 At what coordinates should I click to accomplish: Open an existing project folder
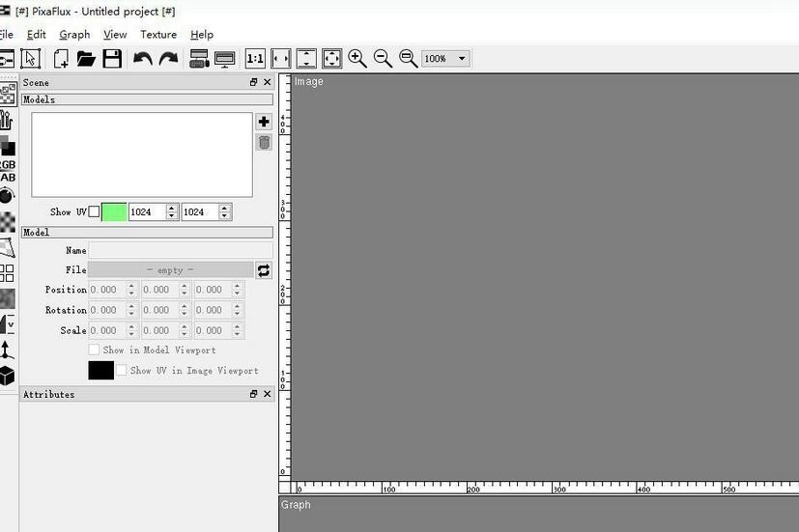(x=86, y=59)
